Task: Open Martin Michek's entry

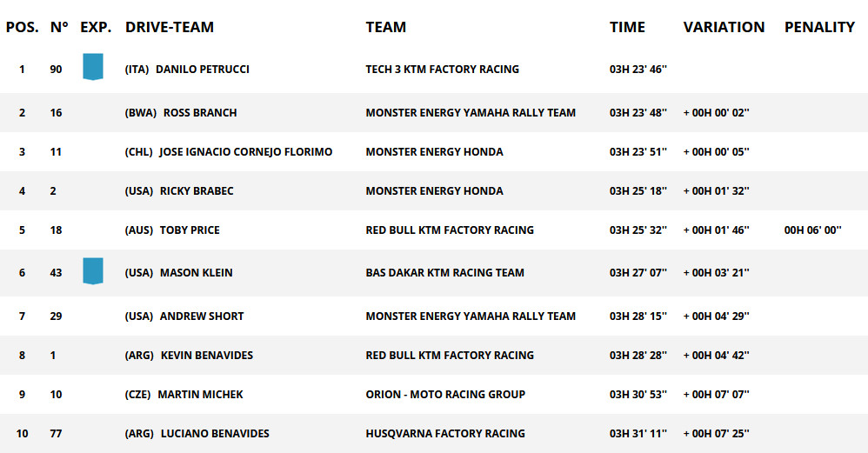Action: click(x=200, y=395)
